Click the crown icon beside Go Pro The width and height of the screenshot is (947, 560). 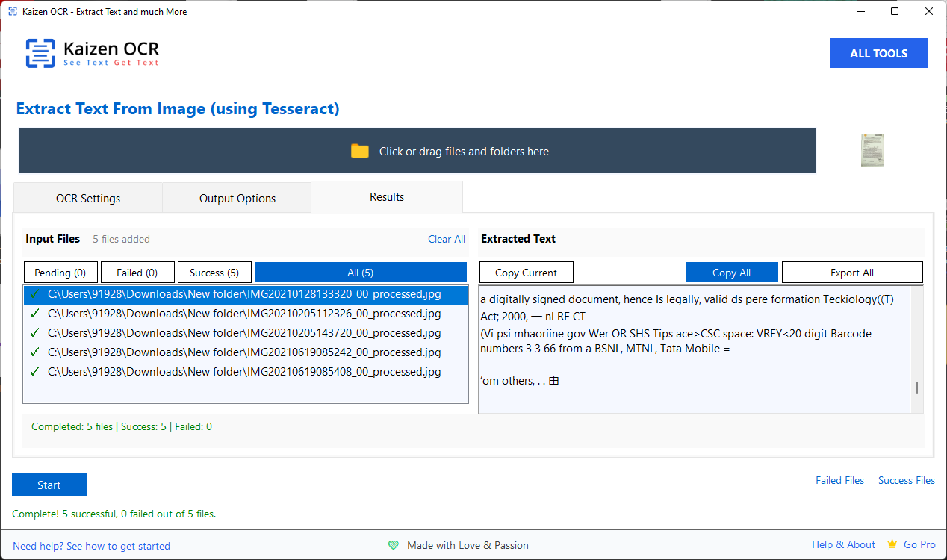[x=891, y=544]
